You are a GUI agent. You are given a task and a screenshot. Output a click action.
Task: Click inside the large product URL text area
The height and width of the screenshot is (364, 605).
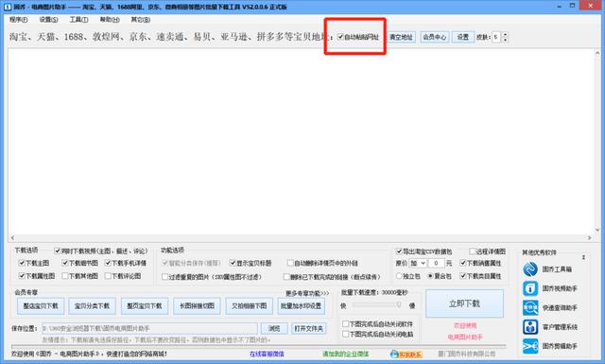(301, 141)
